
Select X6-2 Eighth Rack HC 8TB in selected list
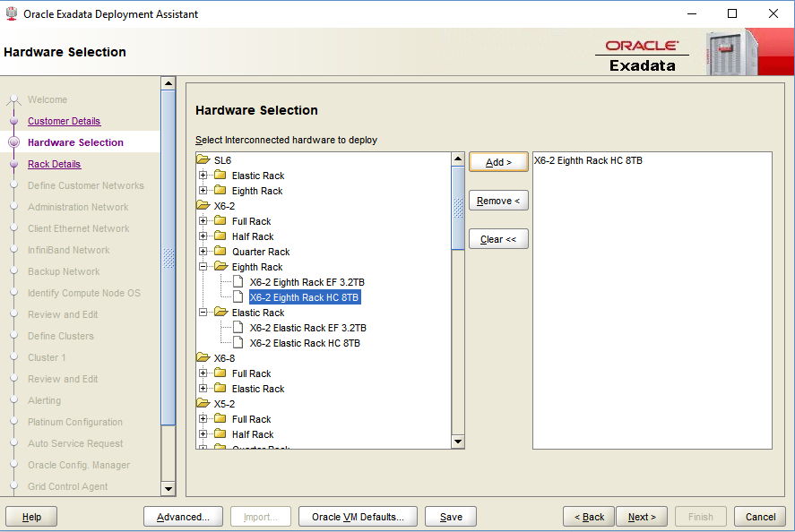point(588,161)
